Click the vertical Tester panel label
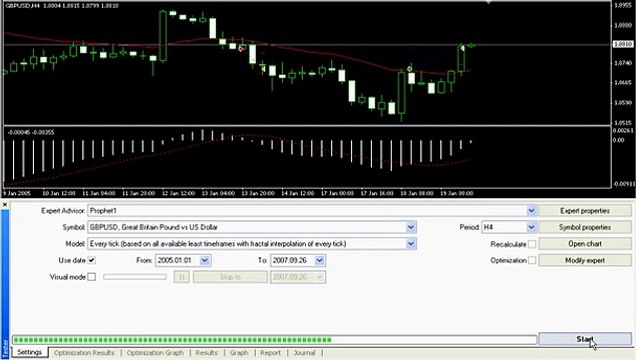Image resolution: width=636 pixels, height=360 pixels. click(x=5, y=349)
